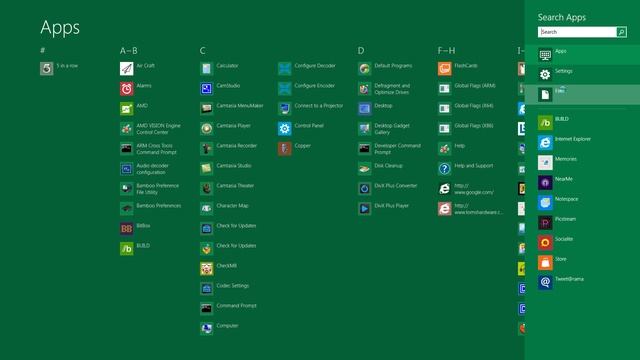Launch CamStudio
Viewport: 640px width, 360px height.
click(220, 89)
